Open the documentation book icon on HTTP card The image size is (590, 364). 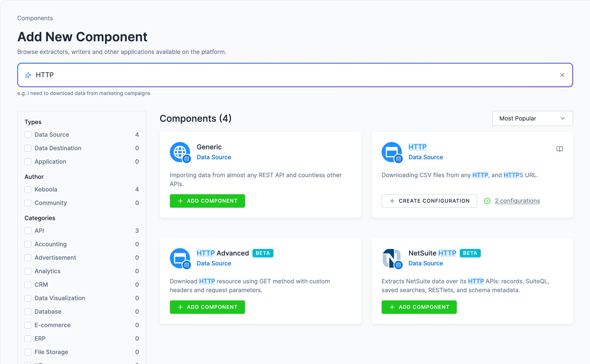[559, 149]
